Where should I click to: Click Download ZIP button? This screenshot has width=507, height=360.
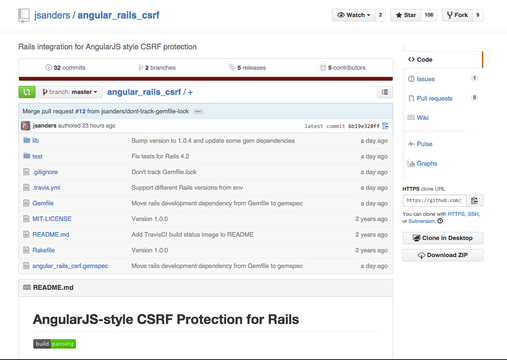click(x=443, y=255)
